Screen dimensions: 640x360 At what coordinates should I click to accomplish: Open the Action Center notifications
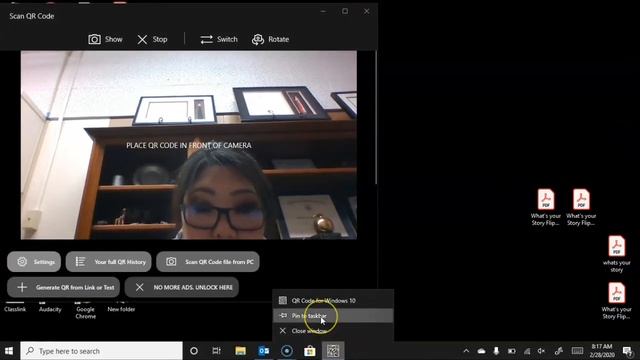[628, 351]
